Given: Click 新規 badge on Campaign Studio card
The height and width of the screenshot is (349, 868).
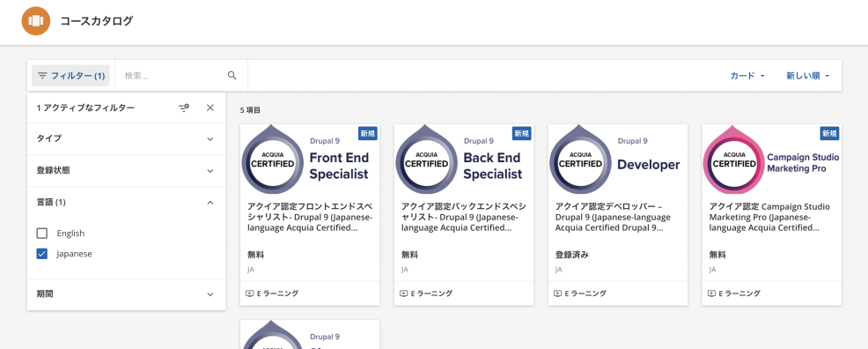Looking at the screenshot, I should click(829, 133).
